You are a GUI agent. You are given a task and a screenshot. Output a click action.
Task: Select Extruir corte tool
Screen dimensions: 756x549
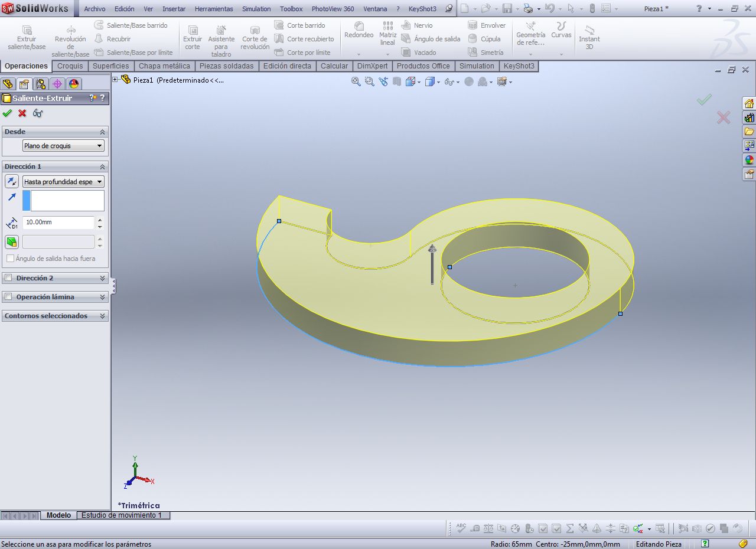pos(193,37)
